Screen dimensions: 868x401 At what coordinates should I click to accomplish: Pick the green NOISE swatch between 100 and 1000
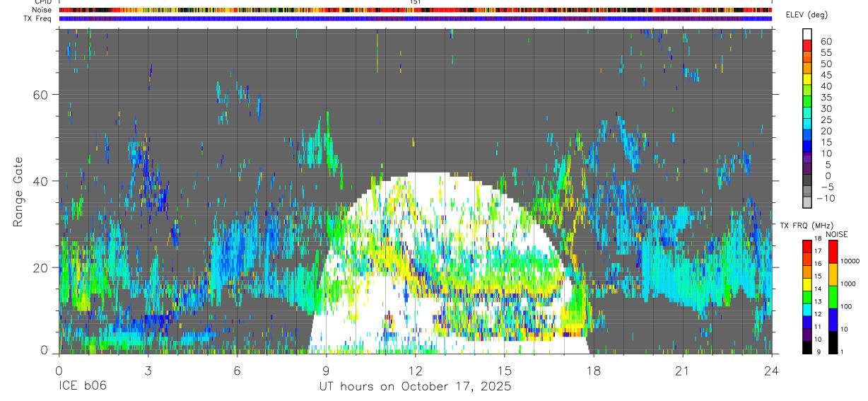[833, 296]
